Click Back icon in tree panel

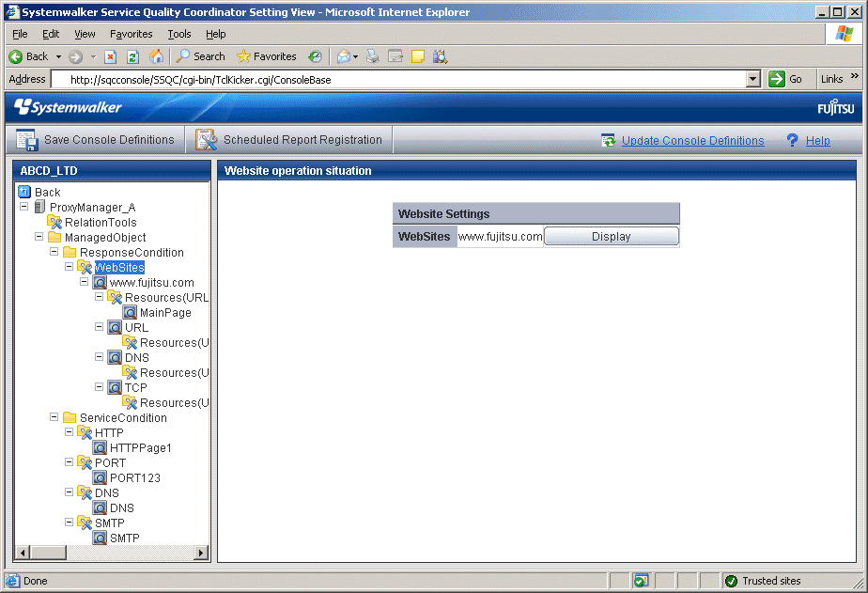coord(24,192)
